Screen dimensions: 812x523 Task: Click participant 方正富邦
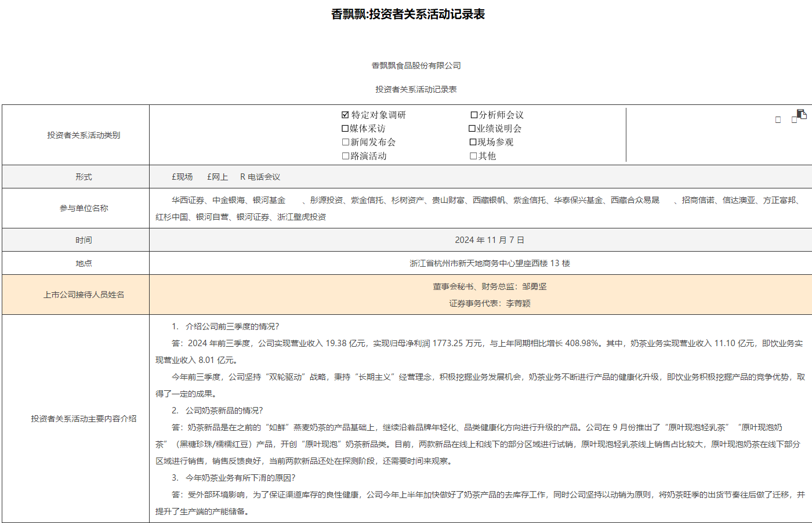pos(780,200)
